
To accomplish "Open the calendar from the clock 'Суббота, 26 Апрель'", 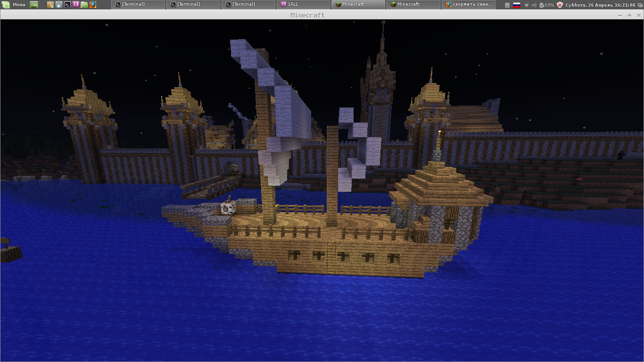I will [x=600, y=5].
